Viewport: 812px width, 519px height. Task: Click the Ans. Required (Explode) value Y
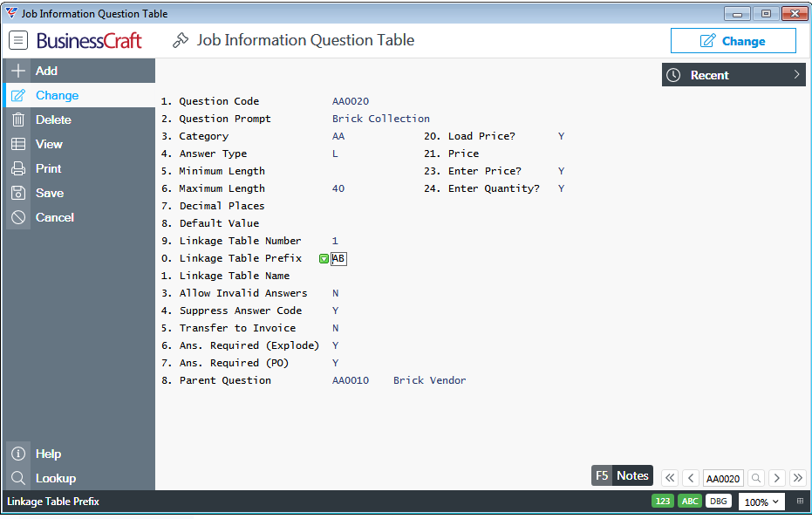point(335,345)
